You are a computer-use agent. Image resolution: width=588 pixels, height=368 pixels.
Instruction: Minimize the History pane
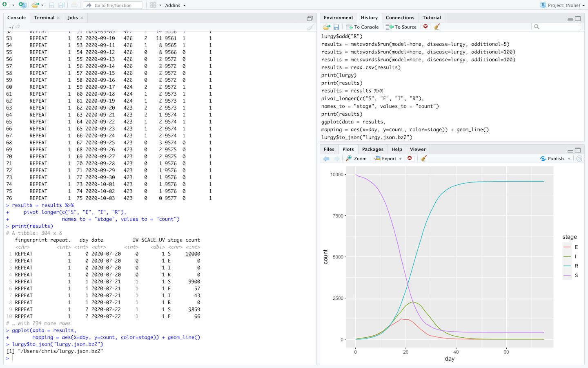tap(570, 19)
